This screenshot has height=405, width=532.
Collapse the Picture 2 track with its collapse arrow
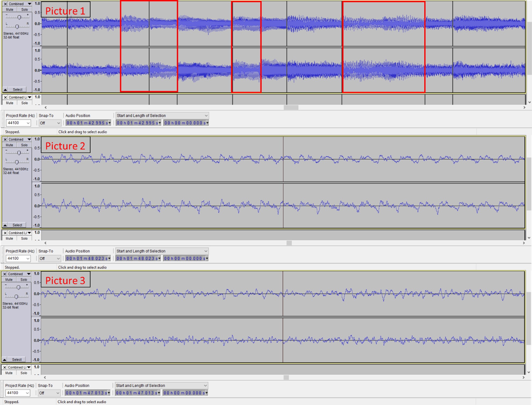click(5, 225)
